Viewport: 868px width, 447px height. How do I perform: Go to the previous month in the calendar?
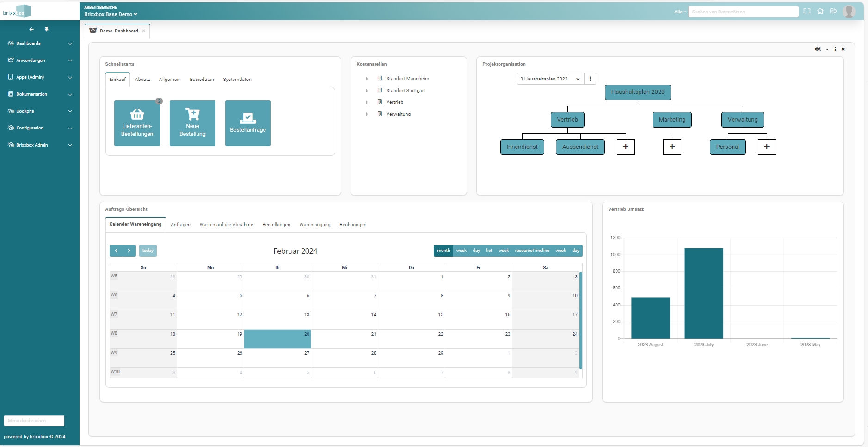[x=116, y=251]
